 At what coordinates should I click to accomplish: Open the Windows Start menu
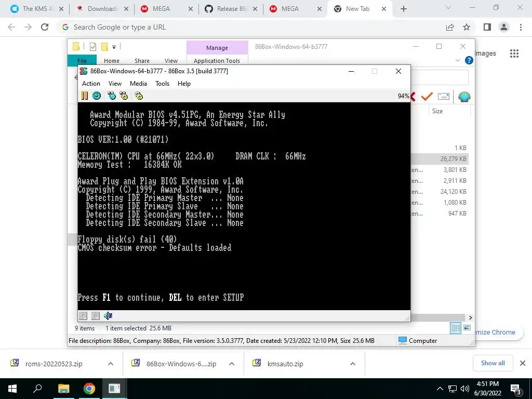(12, 389)
